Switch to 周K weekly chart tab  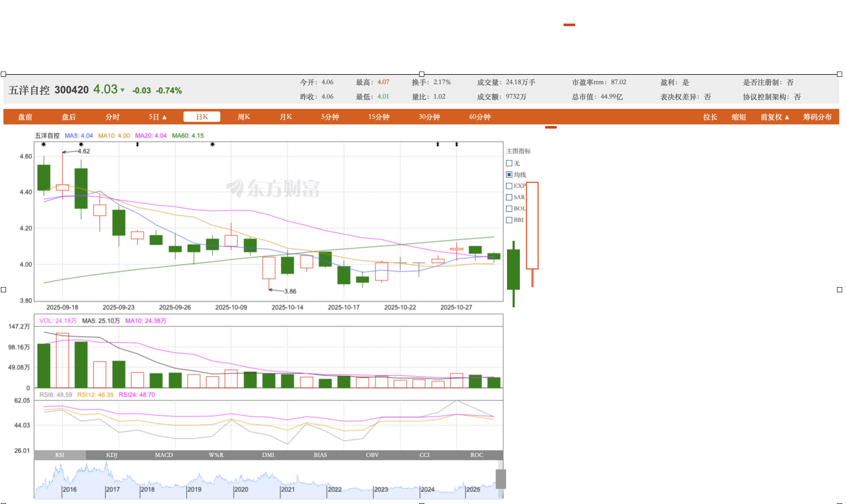(x=243, y=117)
